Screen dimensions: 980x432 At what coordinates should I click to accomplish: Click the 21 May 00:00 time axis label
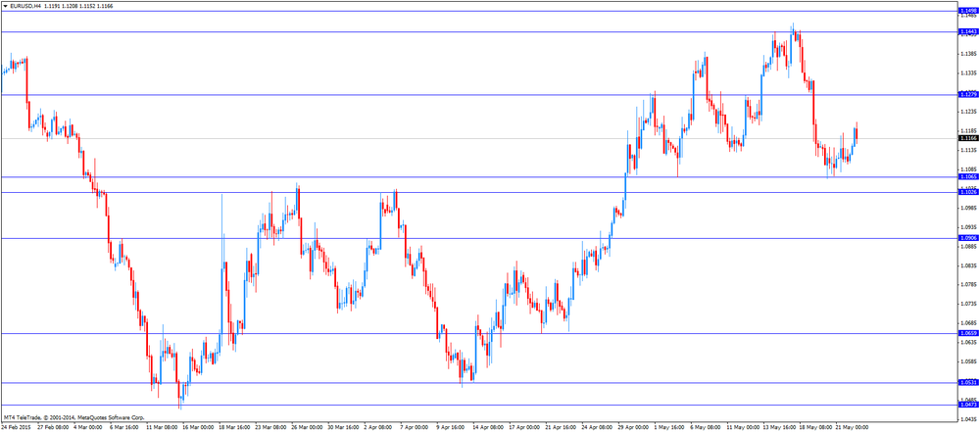(854, 428)
